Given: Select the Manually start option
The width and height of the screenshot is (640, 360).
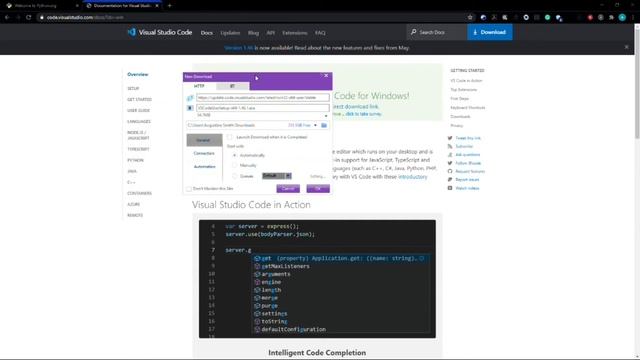Looking at the screenshot, I should point(234,165).
